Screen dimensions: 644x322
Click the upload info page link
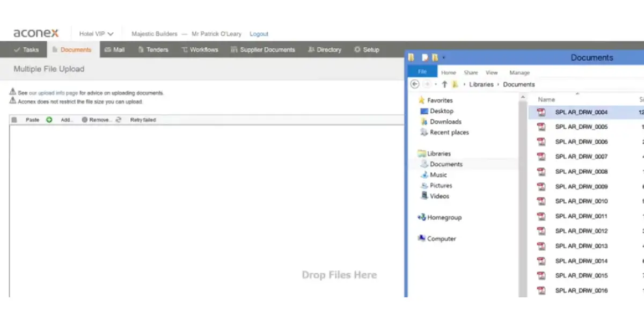pos(54,93)
